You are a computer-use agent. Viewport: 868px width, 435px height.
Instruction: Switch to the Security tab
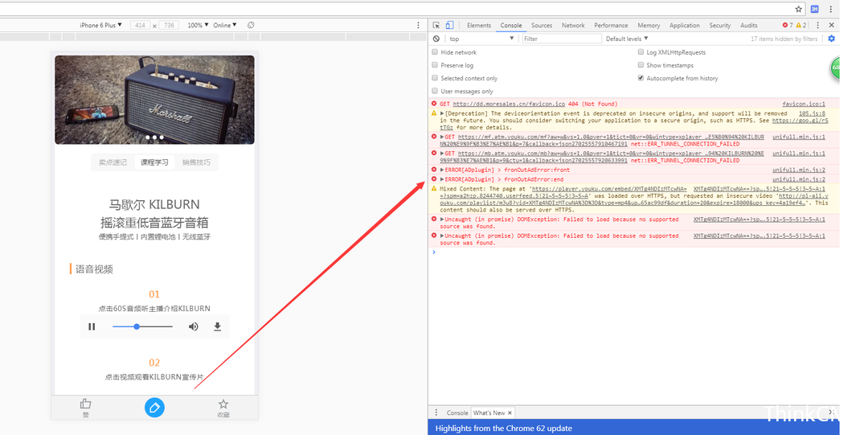(x=719, y=26)
